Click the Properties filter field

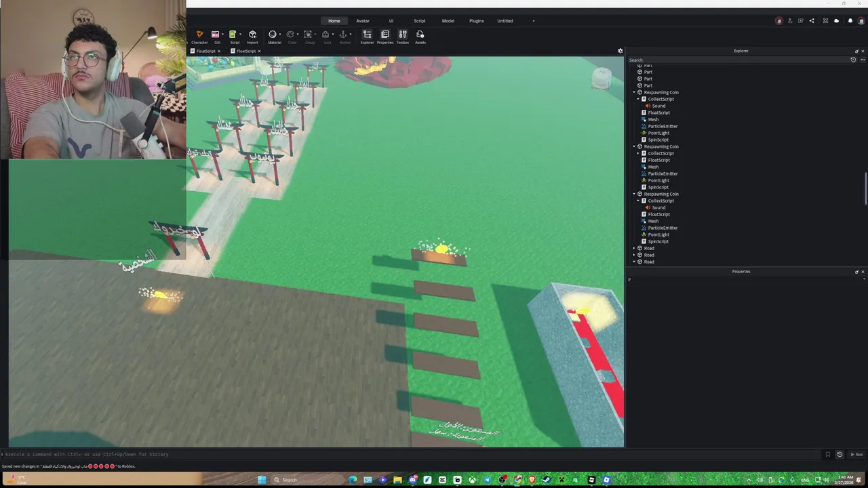click(746, 279)
